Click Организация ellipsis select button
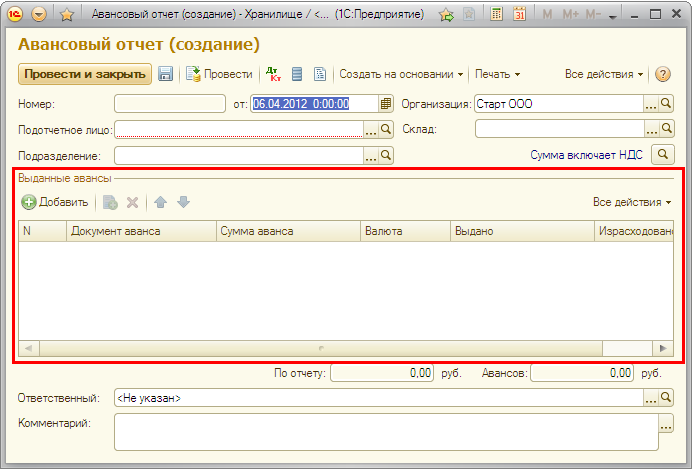Viewport: 692px width, 469px height. click(x=651, y=104)
